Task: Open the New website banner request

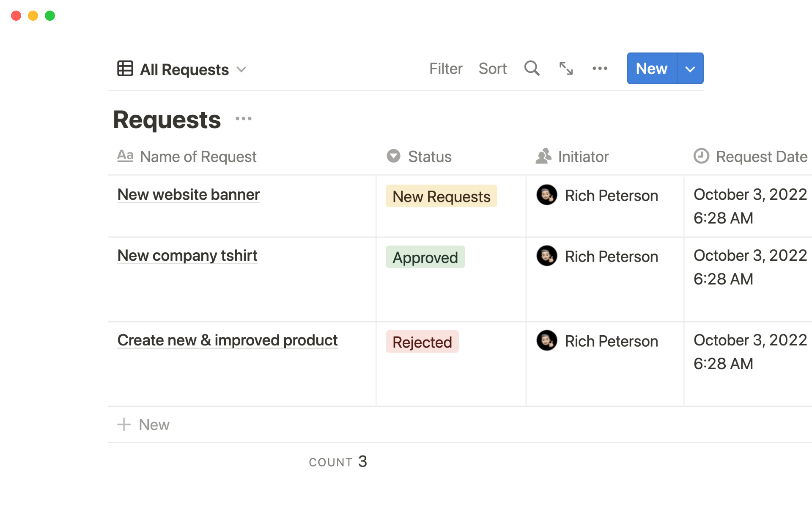Action: point(189,195)
